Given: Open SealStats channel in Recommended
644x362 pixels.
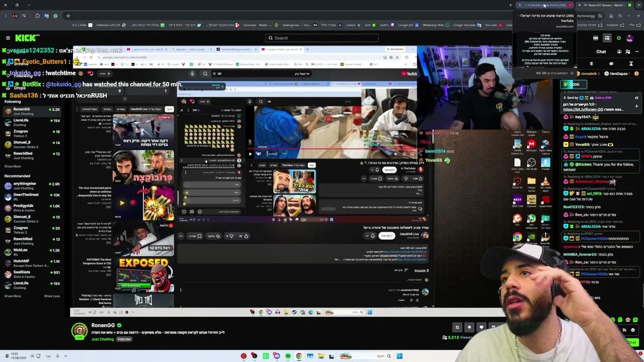Looking at the screenshot, I should click(31, 274).
